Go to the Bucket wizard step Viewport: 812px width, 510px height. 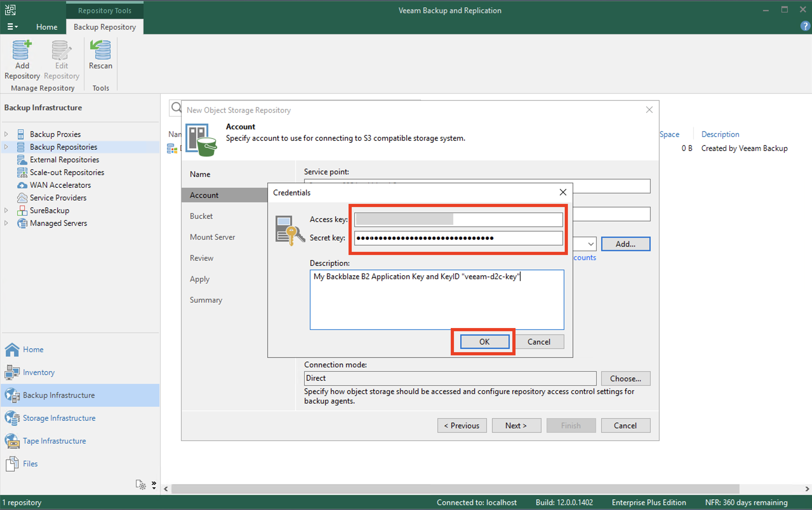coord(201,216)
